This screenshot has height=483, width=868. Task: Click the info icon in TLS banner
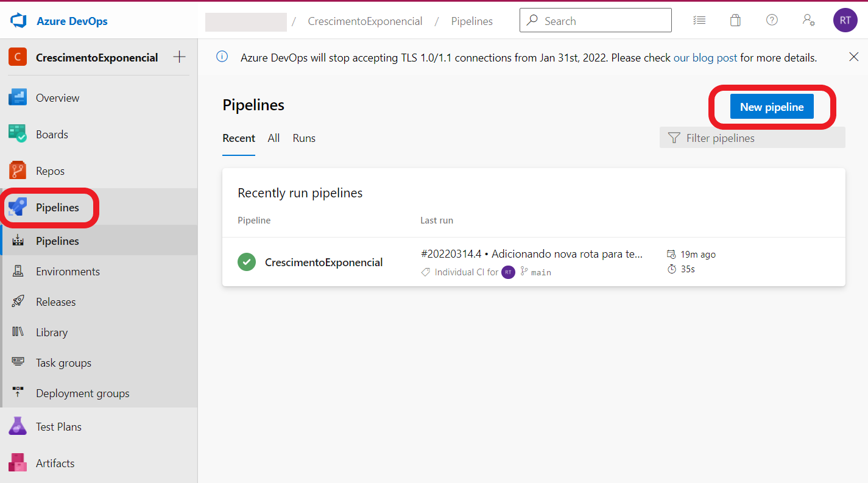(x=222, y=57)
